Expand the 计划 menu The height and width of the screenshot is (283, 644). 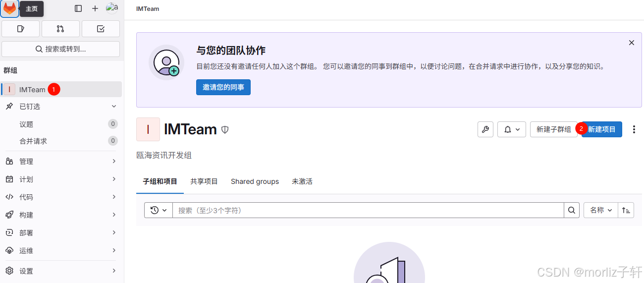pos(61,179)
